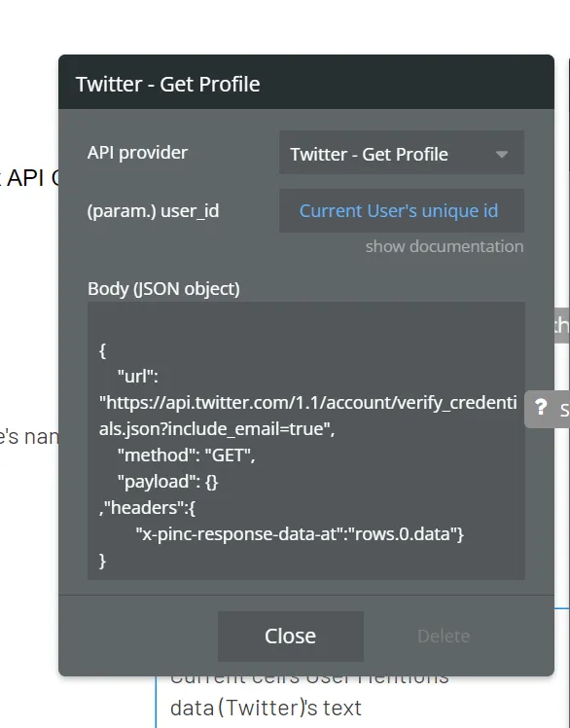Click the (param.) user_id label

tap(153, 211)
